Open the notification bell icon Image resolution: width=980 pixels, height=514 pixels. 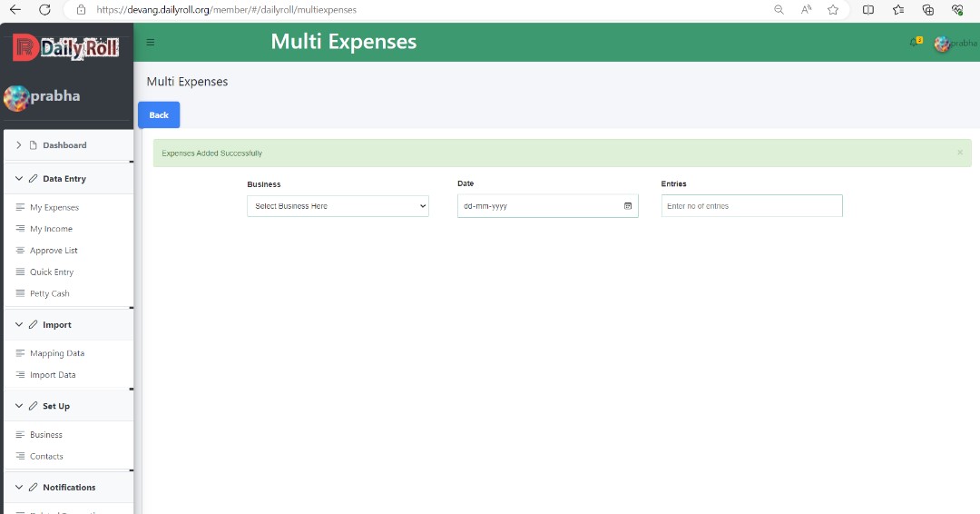(915, 42)
